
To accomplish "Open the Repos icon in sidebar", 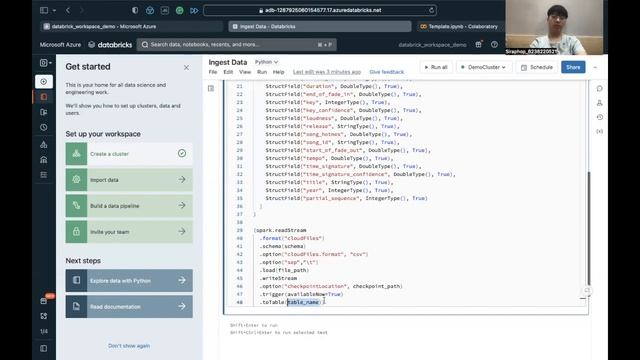I will 44,112.
